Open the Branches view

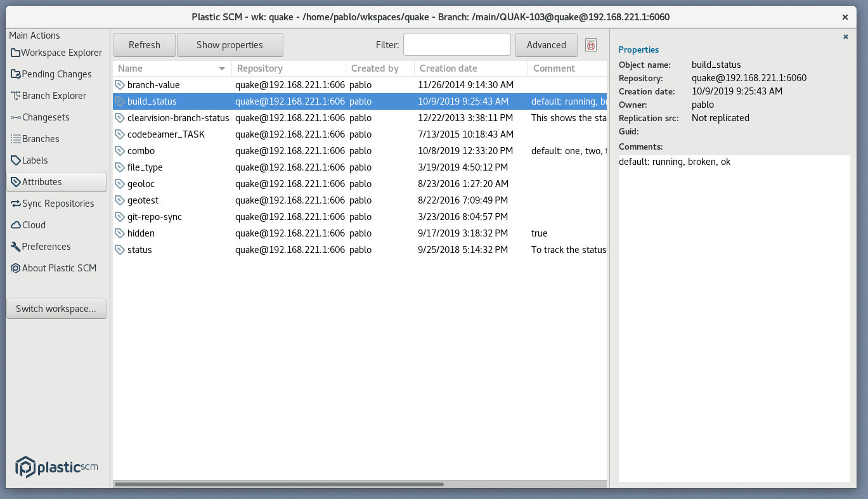click(42, 138)
